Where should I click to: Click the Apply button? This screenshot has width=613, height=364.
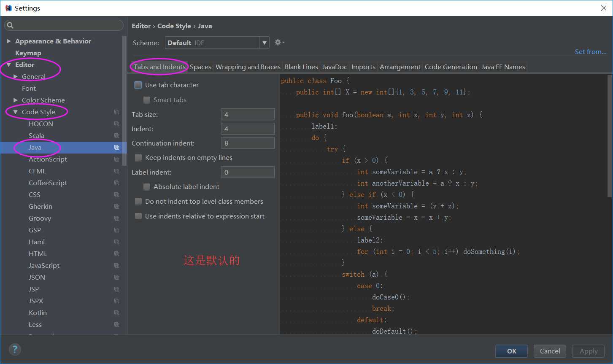[589, 351]
